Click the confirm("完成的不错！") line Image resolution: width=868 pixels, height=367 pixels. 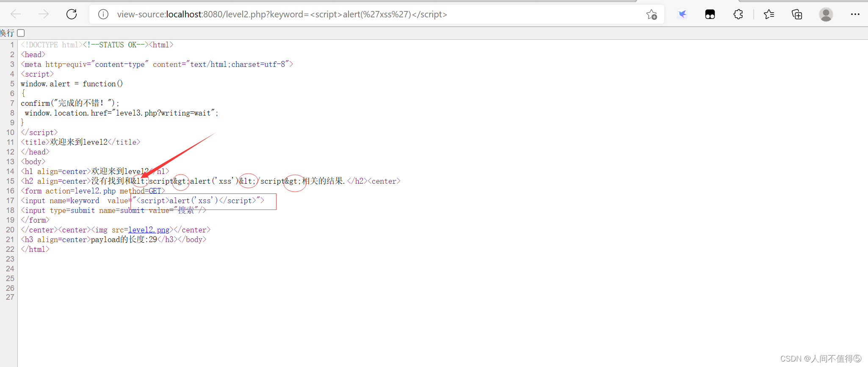pos(70,103)
